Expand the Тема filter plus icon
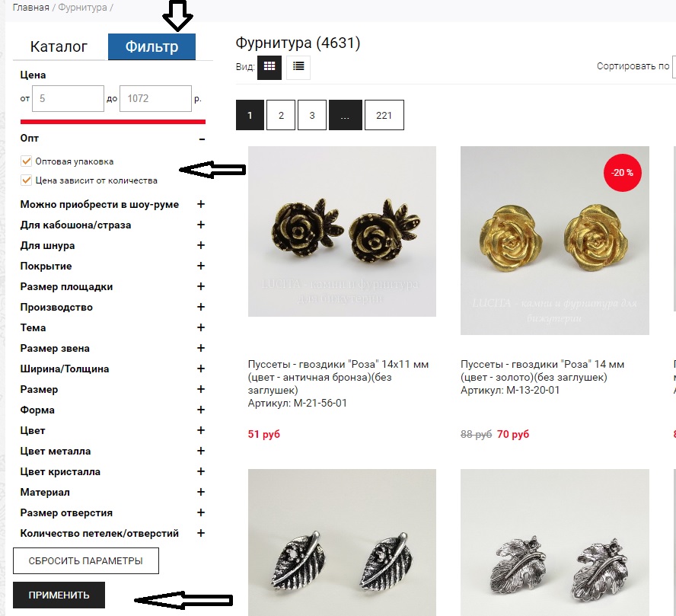 201,327
